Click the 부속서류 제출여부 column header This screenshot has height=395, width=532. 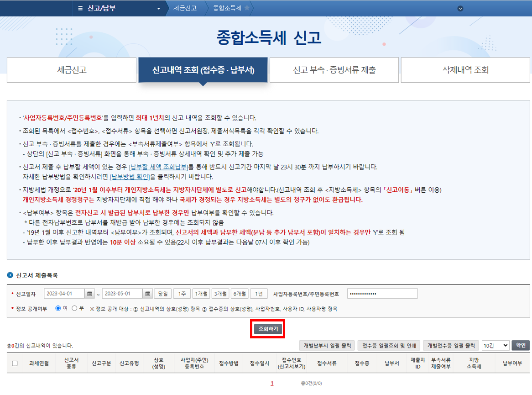point(441,363)
